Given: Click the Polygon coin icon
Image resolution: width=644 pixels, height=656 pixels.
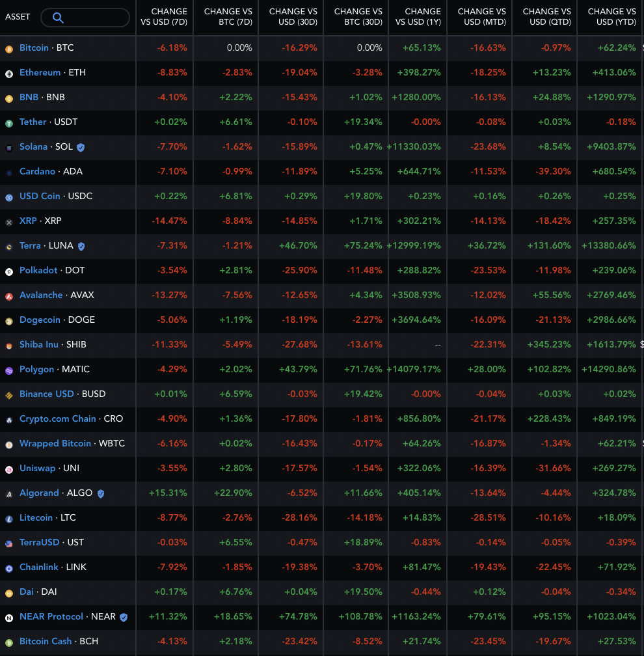Looking at the screenshot, I should pos(9,371).
